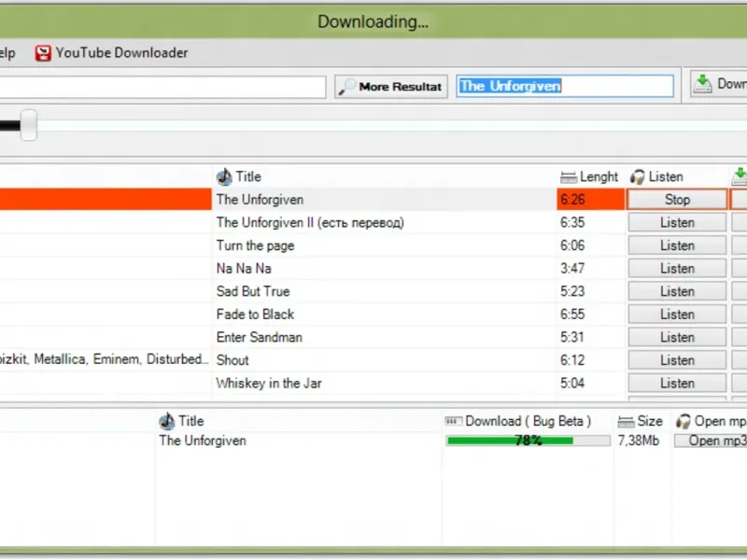The width and height of the screenshot is (747, 560).
Task: Click the Title column header in results
Action: [248, 176]
